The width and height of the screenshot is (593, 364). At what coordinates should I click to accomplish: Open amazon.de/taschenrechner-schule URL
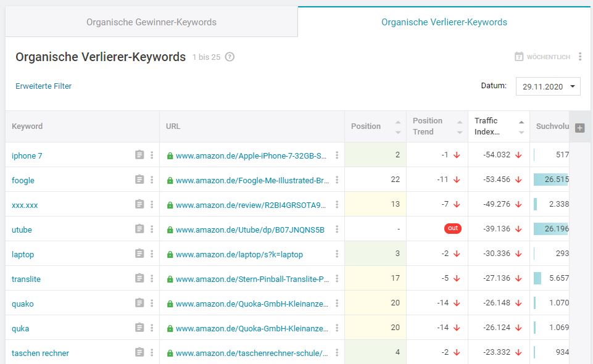tap(252, 353)
